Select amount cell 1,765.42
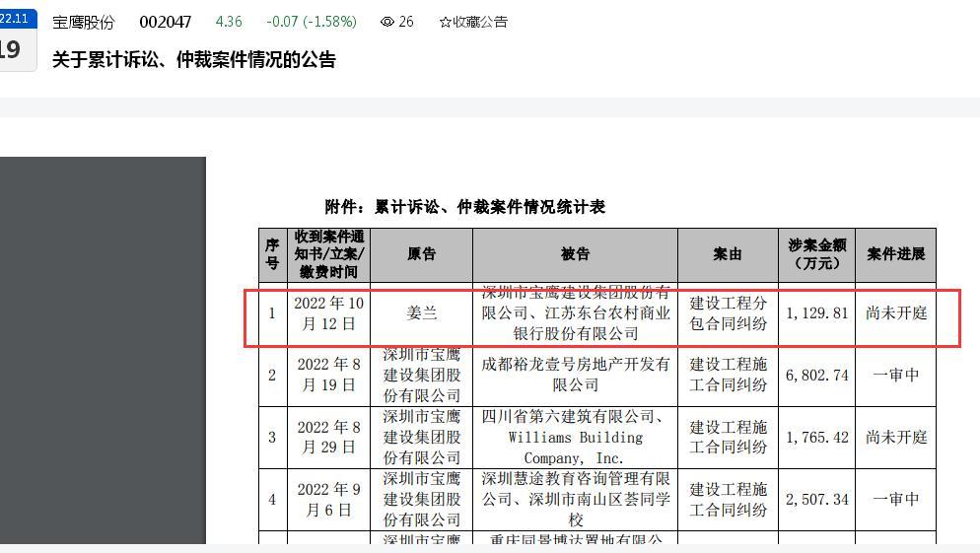The height and width of the screenshot is (553, 980). (817, 438)
